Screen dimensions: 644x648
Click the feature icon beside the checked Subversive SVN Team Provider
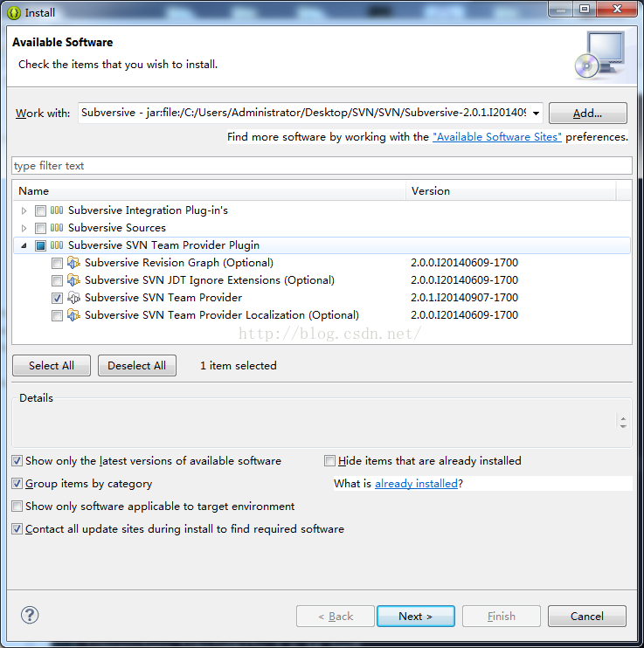point(73,298)
